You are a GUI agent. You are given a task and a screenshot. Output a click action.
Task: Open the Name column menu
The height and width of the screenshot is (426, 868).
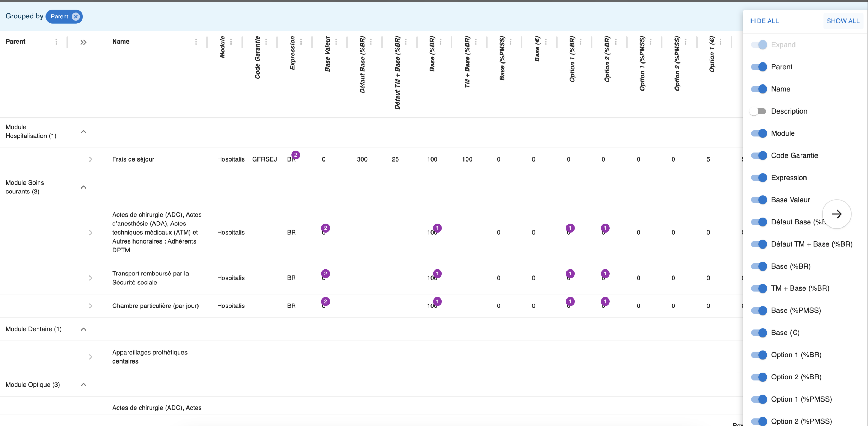pyautogui.click(x=196, y=42)
